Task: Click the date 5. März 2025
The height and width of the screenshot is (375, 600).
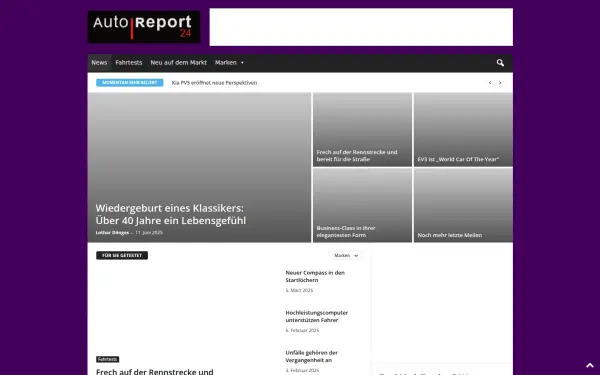Action: click(299, 290)
